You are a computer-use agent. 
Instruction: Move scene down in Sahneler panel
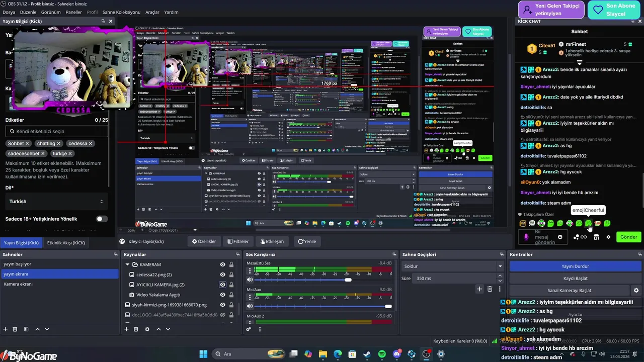[x=47, y=329]
